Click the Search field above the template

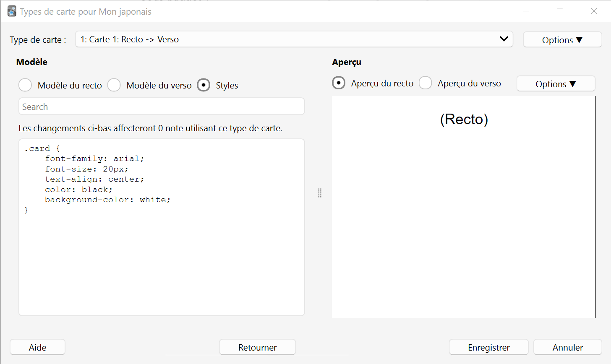click(x=162, y=107)
